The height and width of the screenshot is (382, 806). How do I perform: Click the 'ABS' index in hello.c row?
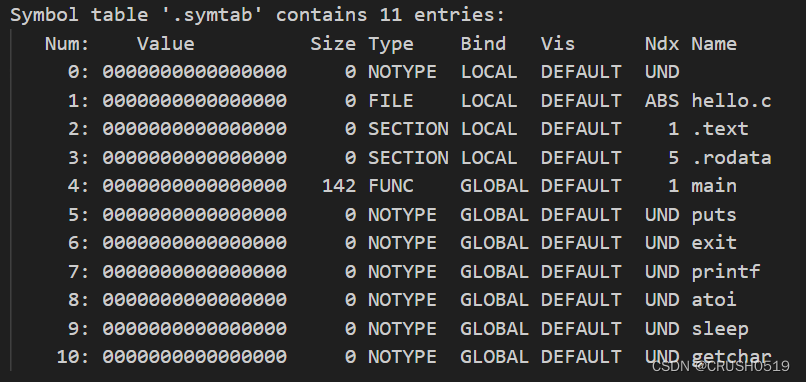(x=662, y=101)
